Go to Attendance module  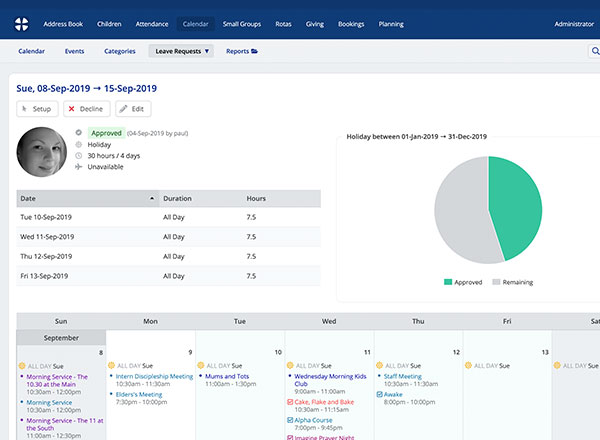pyautogui.click(x=152, y=24)
